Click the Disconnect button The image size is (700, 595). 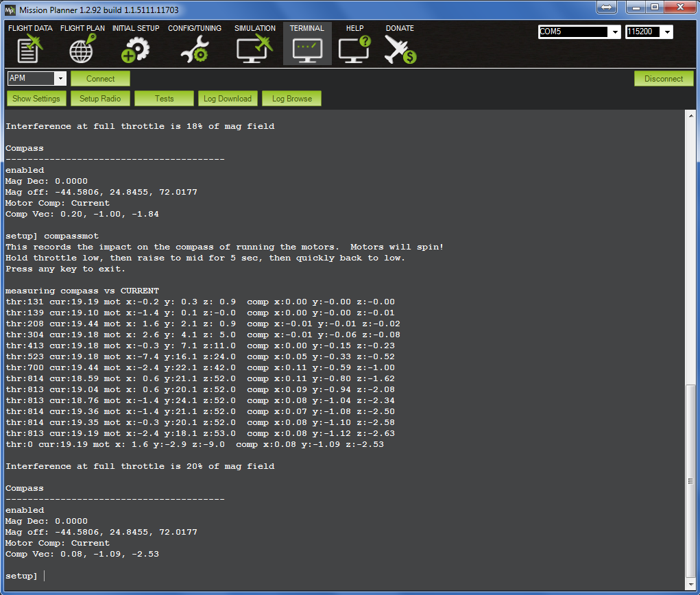pyautogui.click(x=664, y=79)
